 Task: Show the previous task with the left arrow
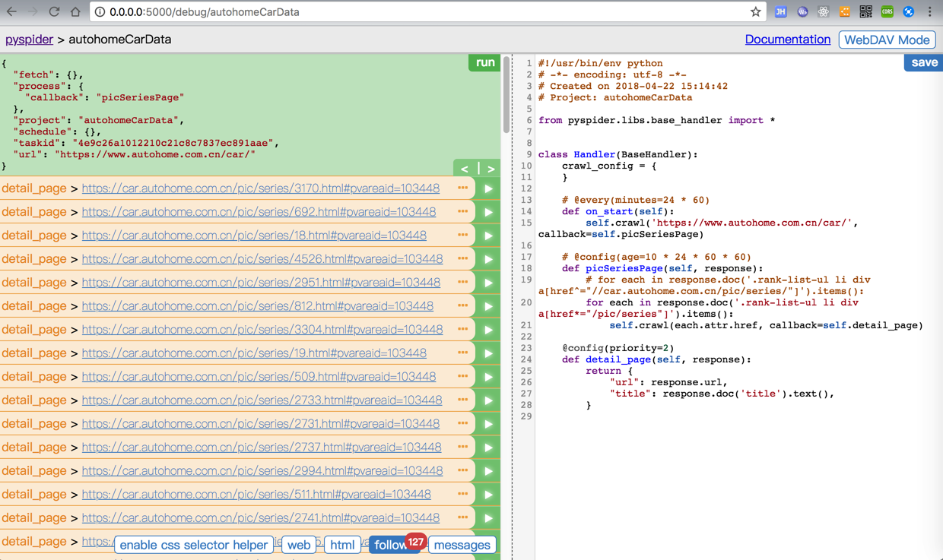[465, 169]
